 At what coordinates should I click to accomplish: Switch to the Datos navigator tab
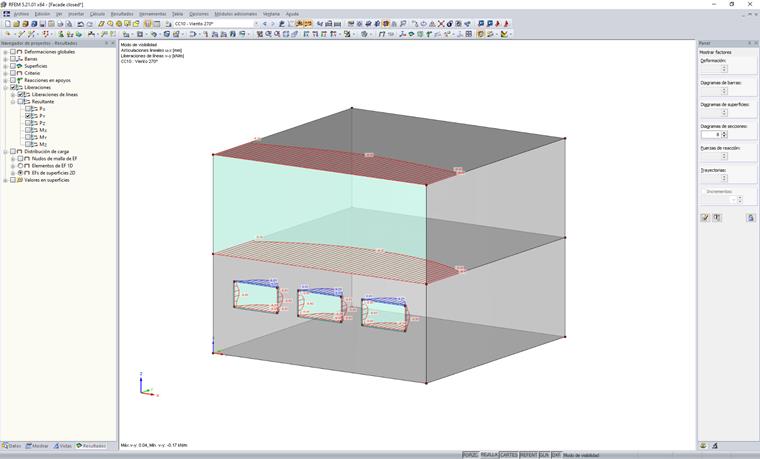[x=12, y=446]
